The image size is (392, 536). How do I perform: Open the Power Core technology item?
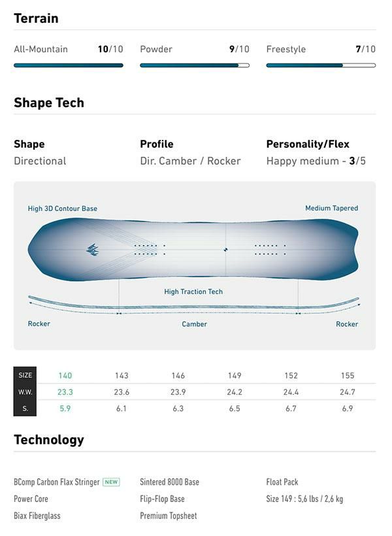[x=31, y=499]
